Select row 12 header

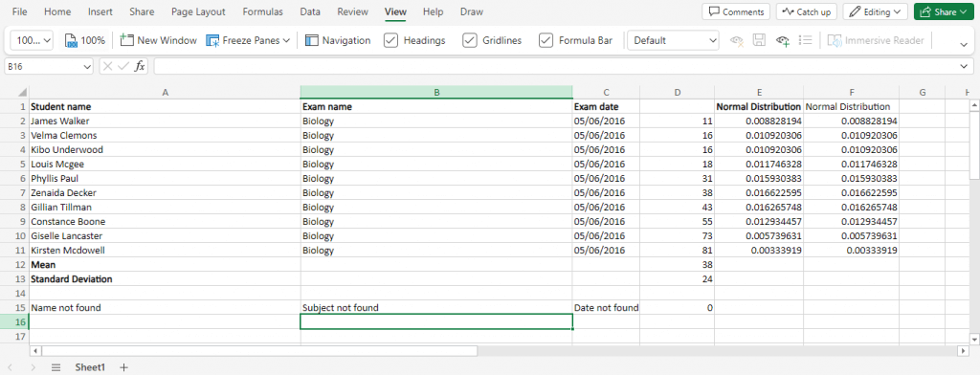[x=14, y=265]
